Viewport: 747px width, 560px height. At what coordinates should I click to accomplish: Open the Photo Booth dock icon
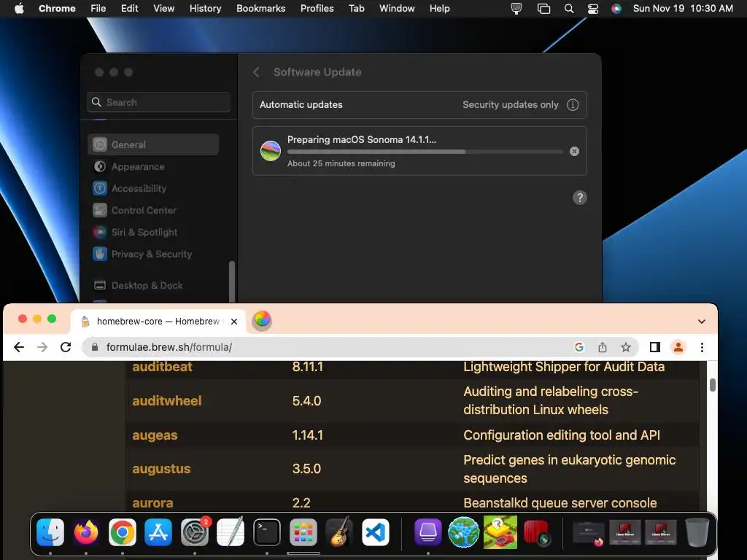[x=536, y=532]
